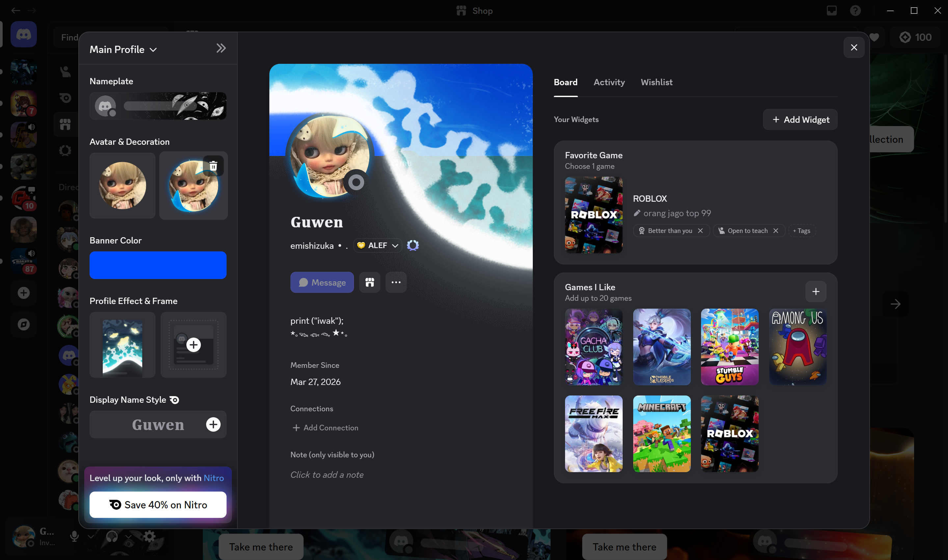Image resolution: width=948 pixels, height=560 pixels.
Task: Add a display name style plus icon
Action: tap(213, 424)
